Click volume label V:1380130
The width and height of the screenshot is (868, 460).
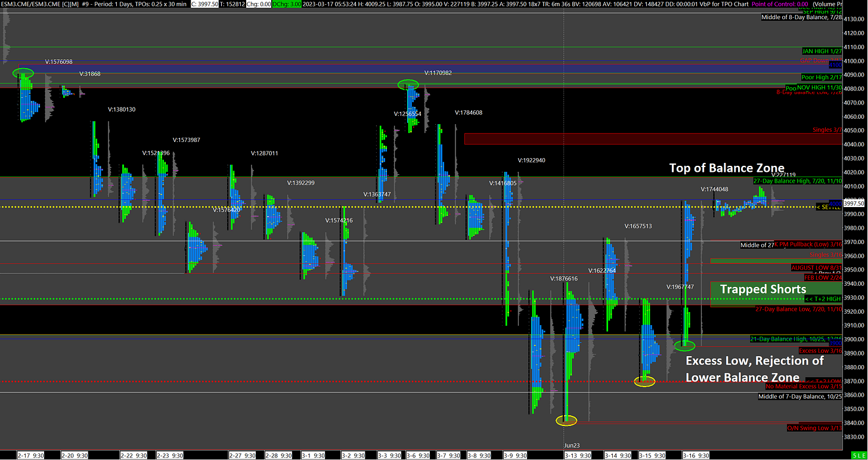coord(122,110)
